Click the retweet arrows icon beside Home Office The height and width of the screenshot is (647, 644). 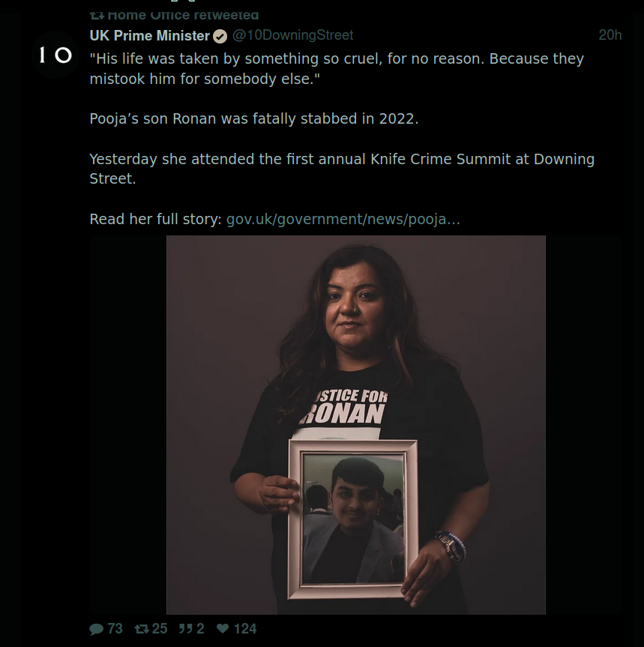[x=97, y=16]
